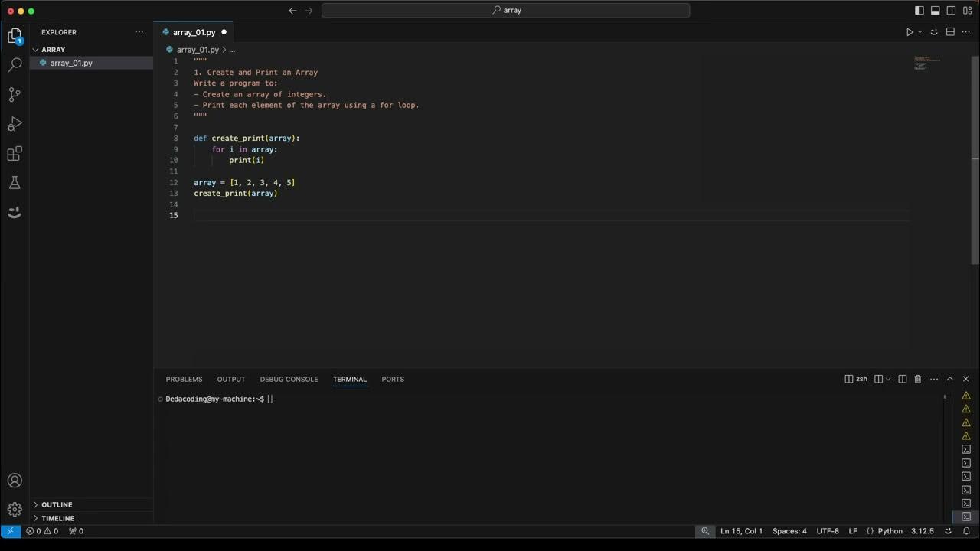Switch to the DEBUG CONSOLE tab
Screen dimensions: 980x551
289,380
